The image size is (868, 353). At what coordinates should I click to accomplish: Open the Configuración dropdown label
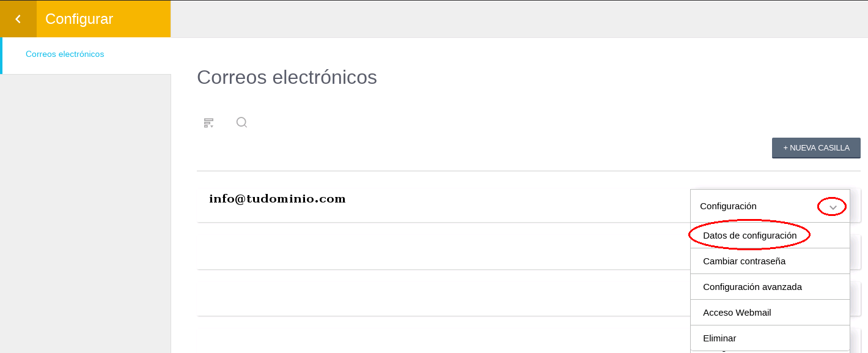tap(728, 206)
